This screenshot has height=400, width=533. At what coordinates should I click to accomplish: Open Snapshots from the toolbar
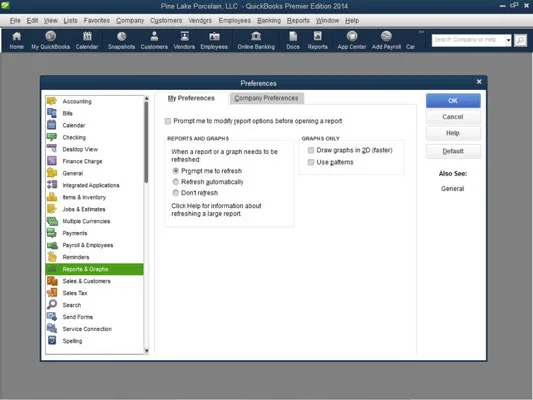(x=121, y=40)
